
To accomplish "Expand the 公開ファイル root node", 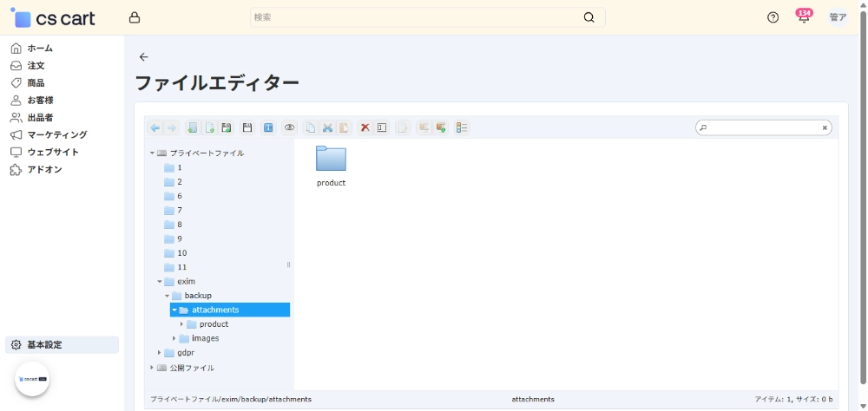I will [152, 368].
